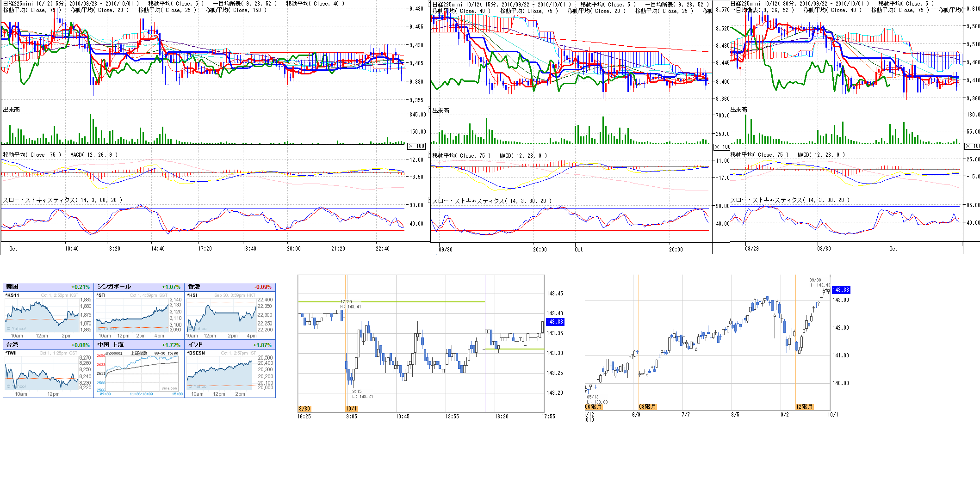Click the India +1.87% change value
Screen dimensions: 980x478
tap(262, 345)
